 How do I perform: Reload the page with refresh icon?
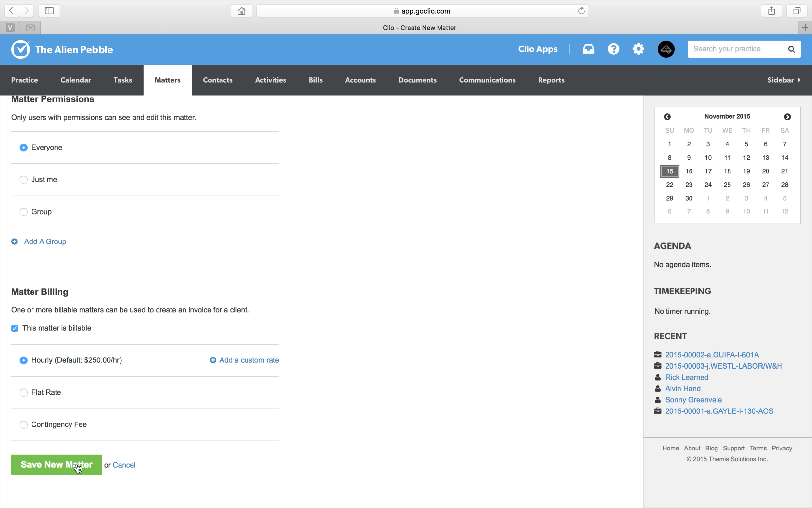(x=581, y=11)
